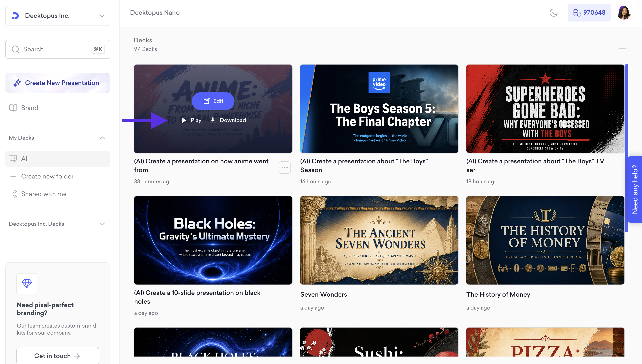The image size is (642, 364).
Task: Expand Decktopus Inc. Decks section
Action: [x=102, y=224]
